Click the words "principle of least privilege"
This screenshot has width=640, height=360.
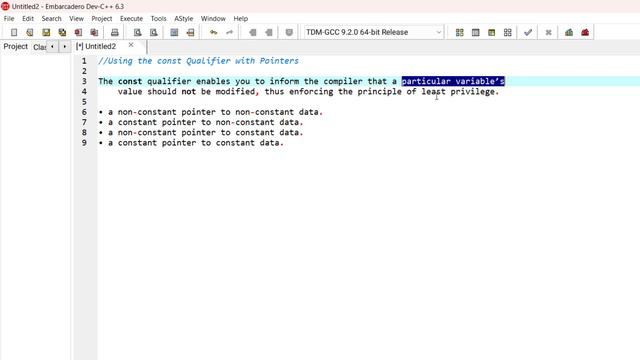pos(426,91)
